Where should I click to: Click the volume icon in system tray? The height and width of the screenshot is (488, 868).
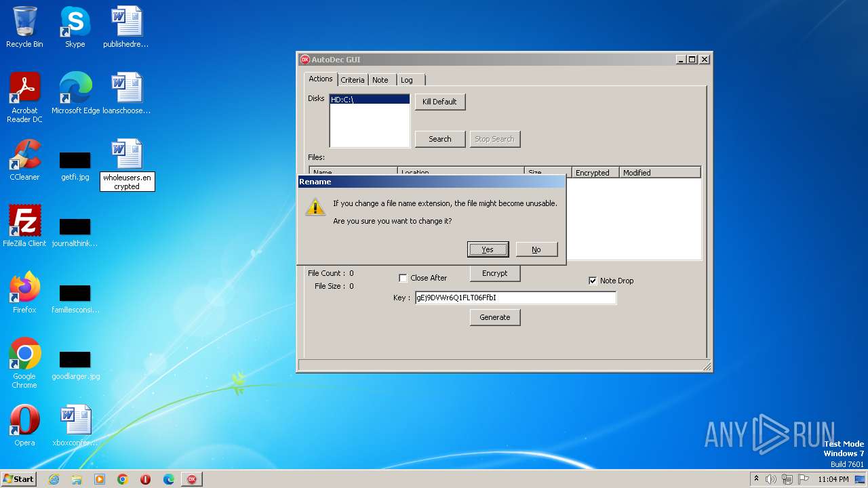point(771,479)
